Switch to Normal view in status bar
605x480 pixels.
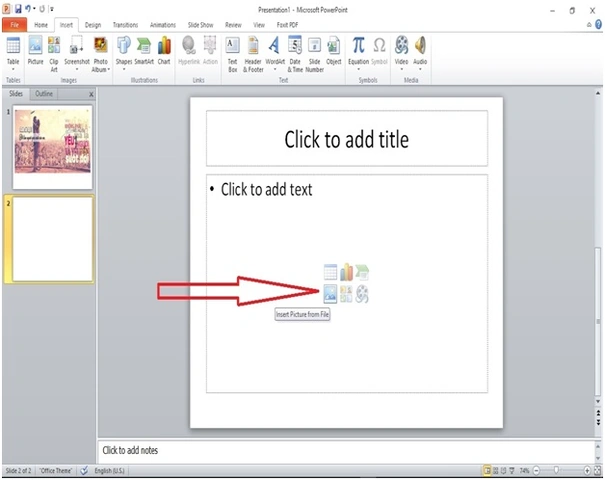[487, 470]
